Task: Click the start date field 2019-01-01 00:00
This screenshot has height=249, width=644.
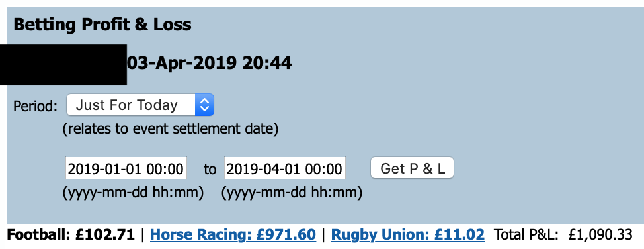Action: coord(126,168)
